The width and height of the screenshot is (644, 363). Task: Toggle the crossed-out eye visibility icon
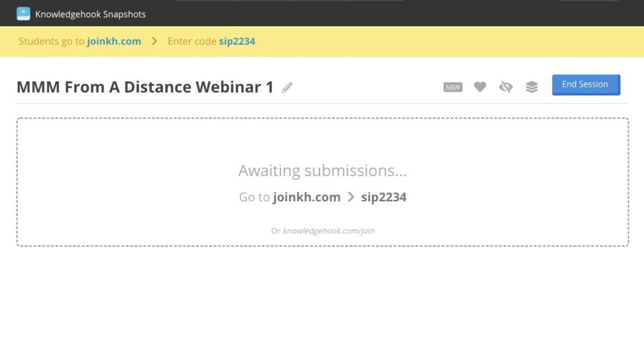(x=506, y=87)
